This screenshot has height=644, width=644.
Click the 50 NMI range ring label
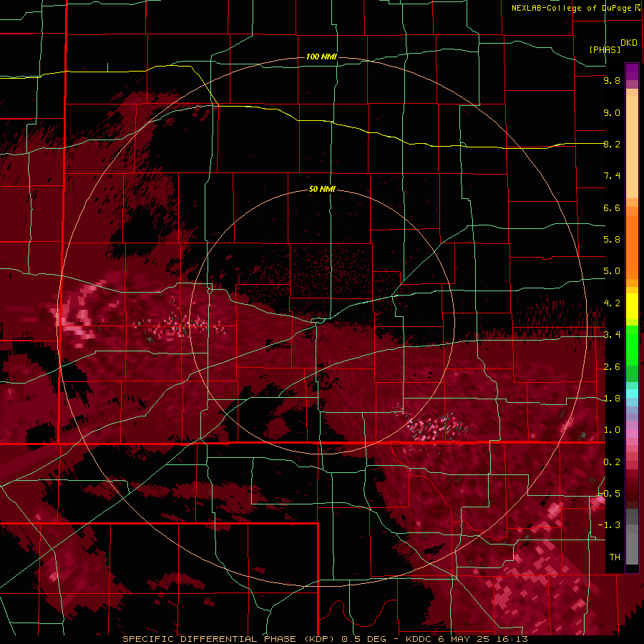click(322, 189)
